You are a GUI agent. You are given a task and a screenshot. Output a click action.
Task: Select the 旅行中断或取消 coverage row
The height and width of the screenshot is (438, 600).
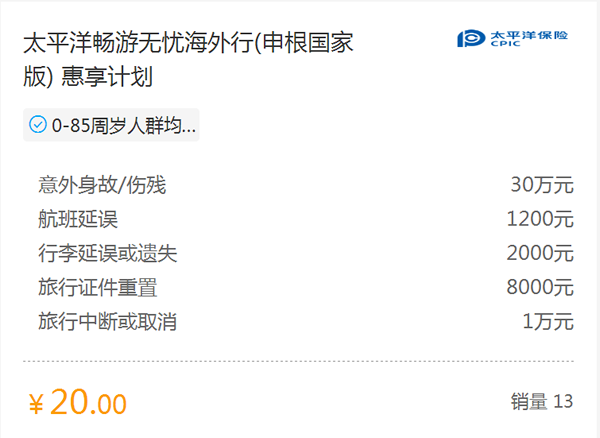pyautogui.click(x=306, y=321)
